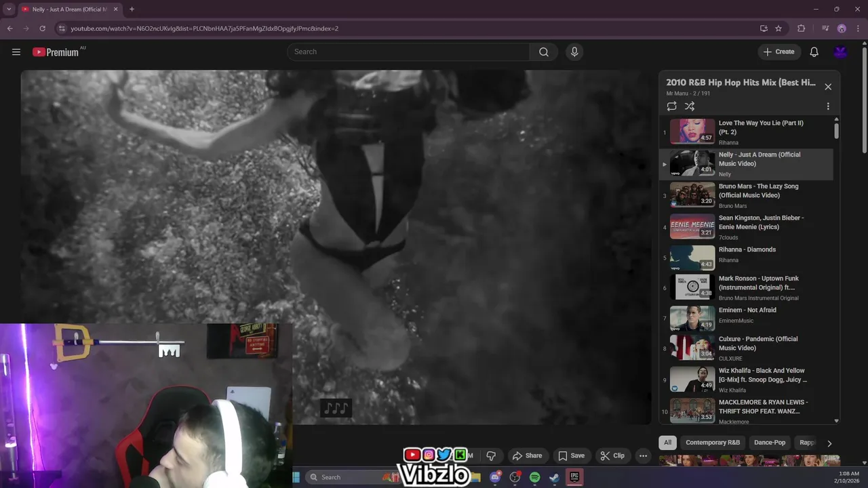This screenshot has height=488, width=868.
Task: Open Chrome three-dot menu
Action: (858, 28)
